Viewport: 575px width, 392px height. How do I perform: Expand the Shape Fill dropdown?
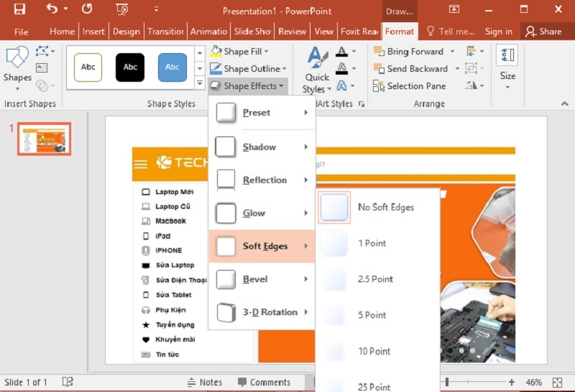[266, 52]
